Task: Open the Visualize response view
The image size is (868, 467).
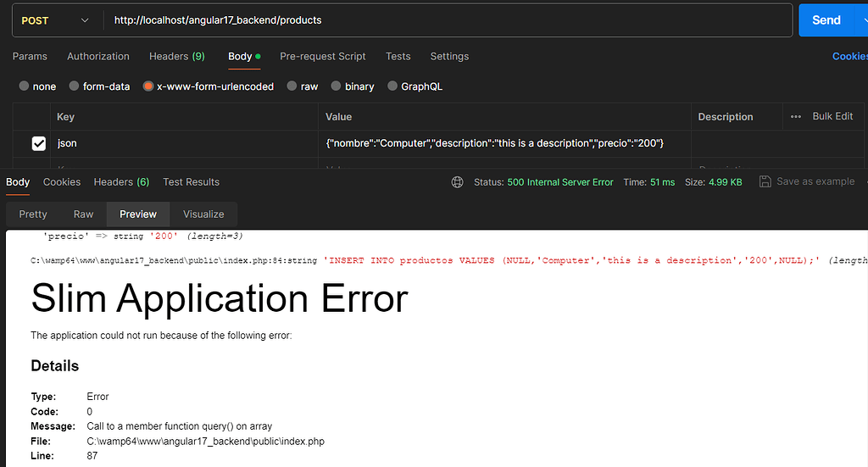Action: 203,214
